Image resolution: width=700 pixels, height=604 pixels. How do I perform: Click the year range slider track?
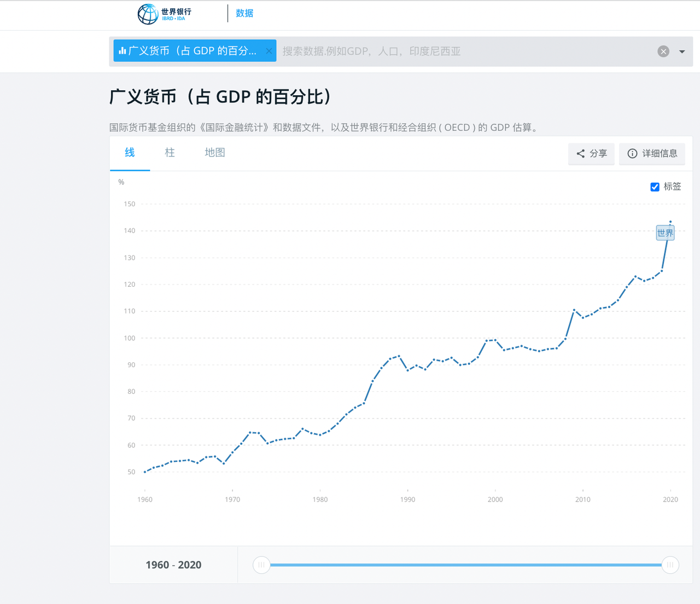(465, 565)
